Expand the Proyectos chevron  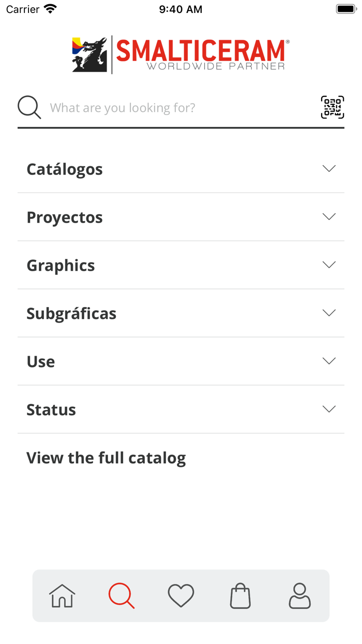[x=329, y=217]
